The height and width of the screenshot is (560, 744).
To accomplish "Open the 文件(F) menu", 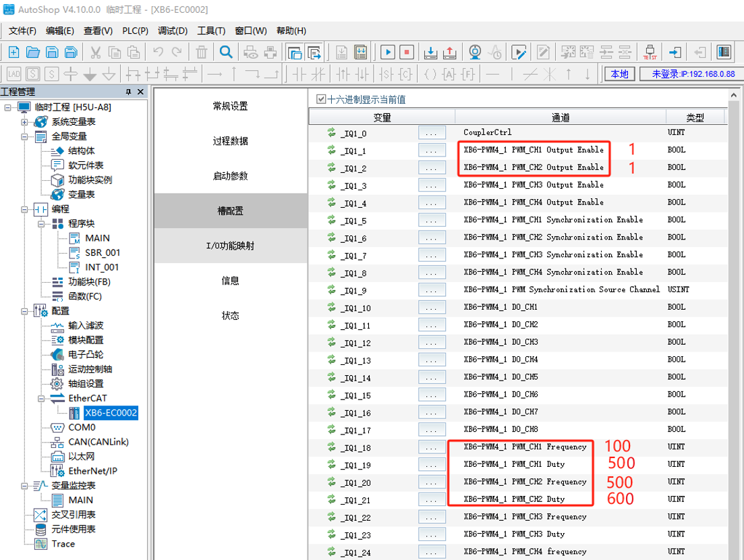I will point(22,31).
